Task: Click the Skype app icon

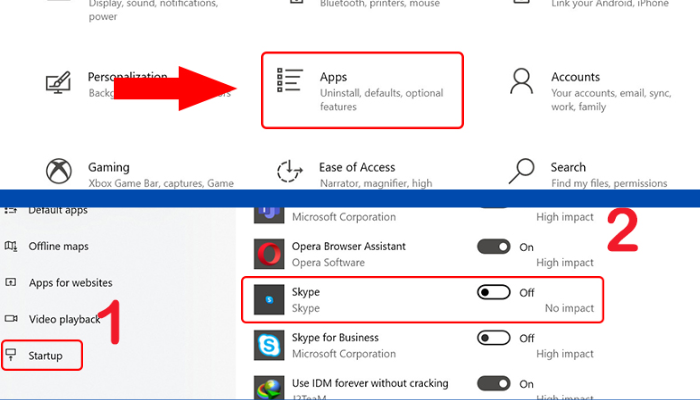Action: [268, 300]
